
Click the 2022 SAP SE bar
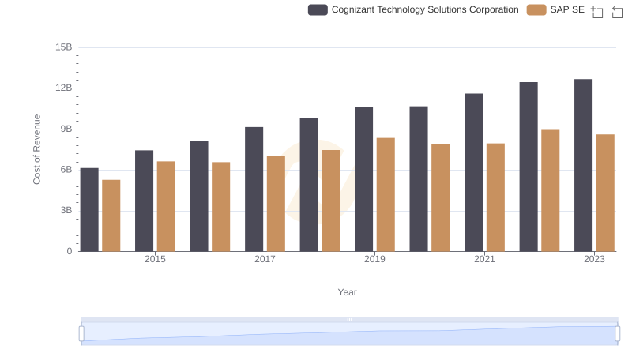click(x=551, y=191)
